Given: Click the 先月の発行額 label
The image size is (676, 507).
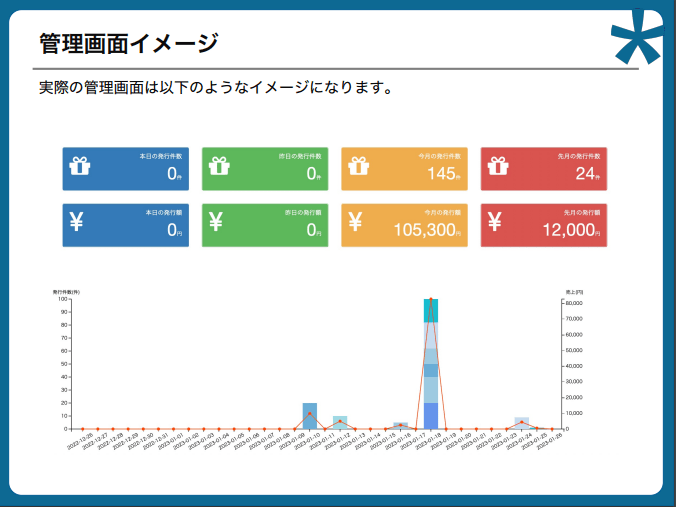Looking at the screenshot, I should click(582, 213).
